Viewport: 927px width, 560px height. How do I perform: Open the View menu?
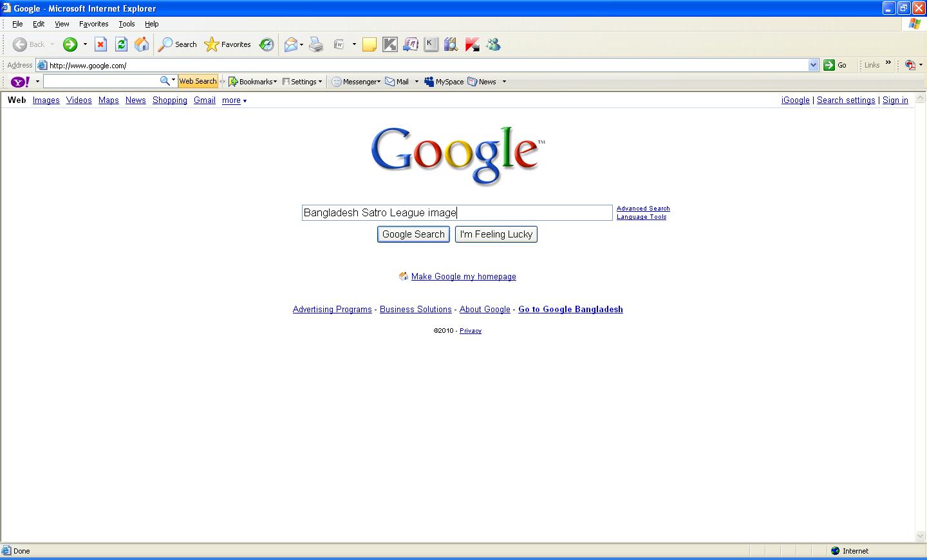62,24
